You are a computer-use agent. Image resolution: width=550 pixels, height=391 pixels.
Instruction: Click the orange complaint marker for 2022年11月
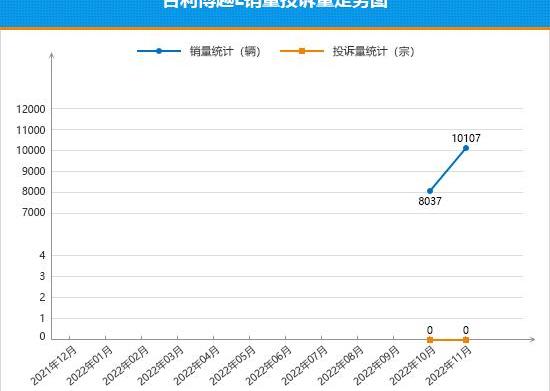tap(466, 340)
